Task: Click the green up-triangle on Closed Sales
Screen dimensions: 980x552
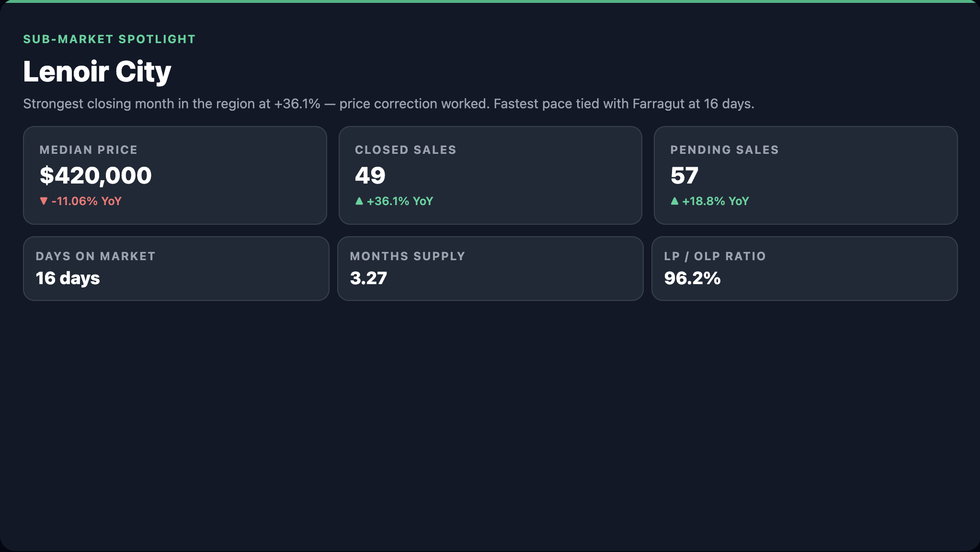Action: [359, 201]
